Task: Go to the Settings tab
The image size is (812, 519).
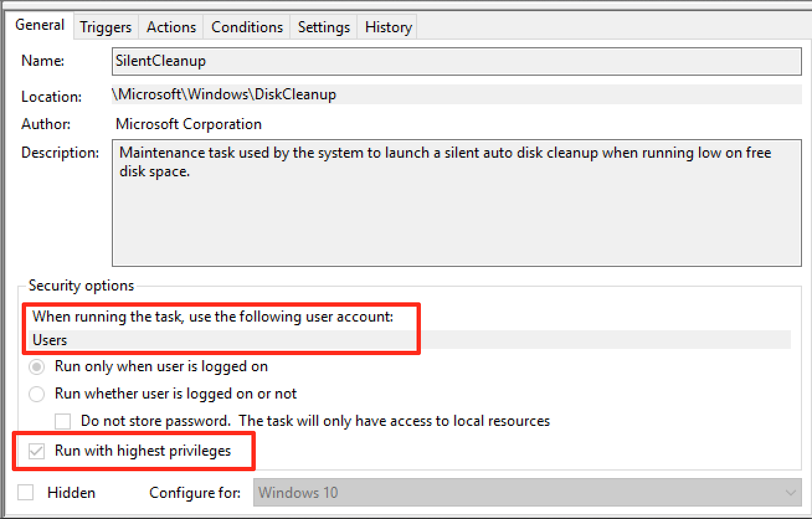Action: coord(323,27)
